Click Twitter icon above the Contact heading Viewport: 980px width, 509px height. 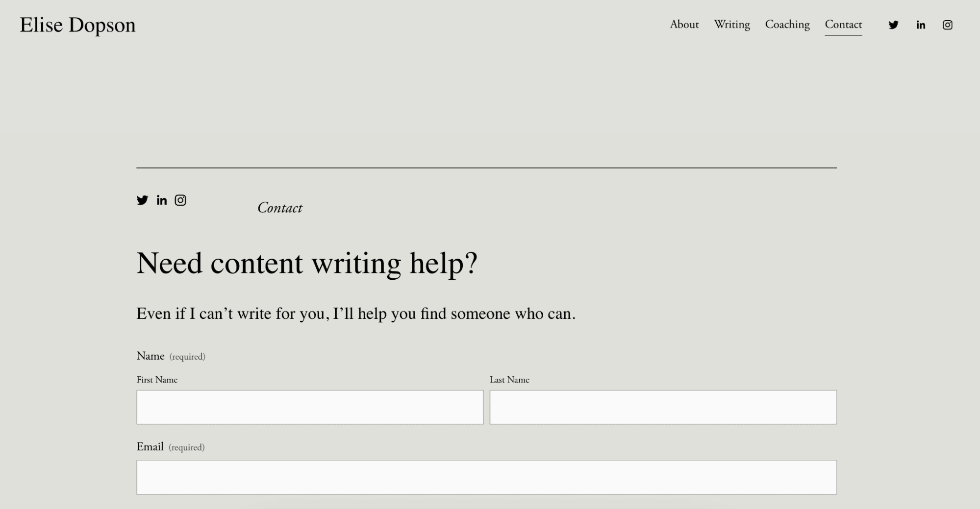click(x=142, y=200)
